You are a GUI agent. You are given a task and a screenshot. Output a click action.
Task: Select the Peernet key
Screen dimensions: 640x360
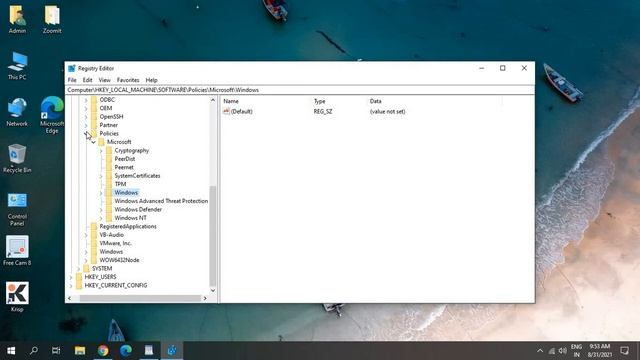124,167
